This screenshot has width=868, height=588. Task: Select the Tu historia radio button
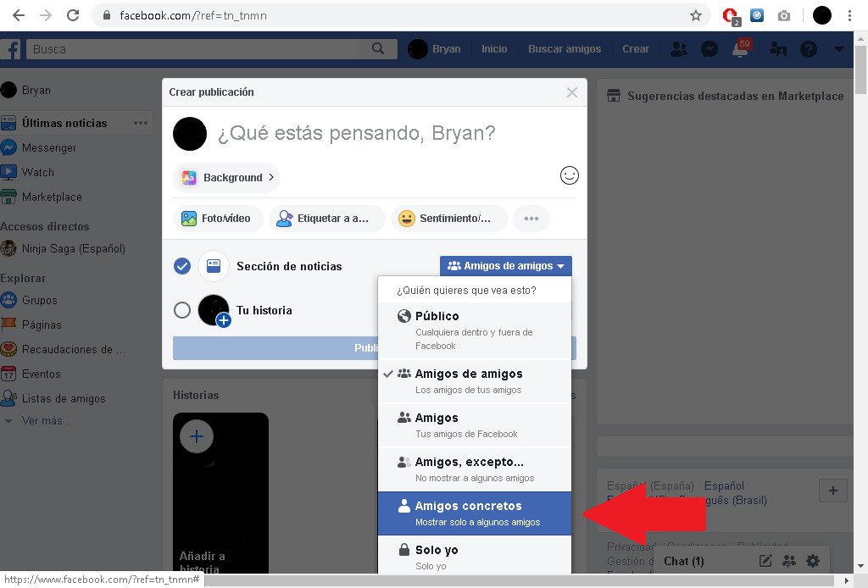(181, 310)
